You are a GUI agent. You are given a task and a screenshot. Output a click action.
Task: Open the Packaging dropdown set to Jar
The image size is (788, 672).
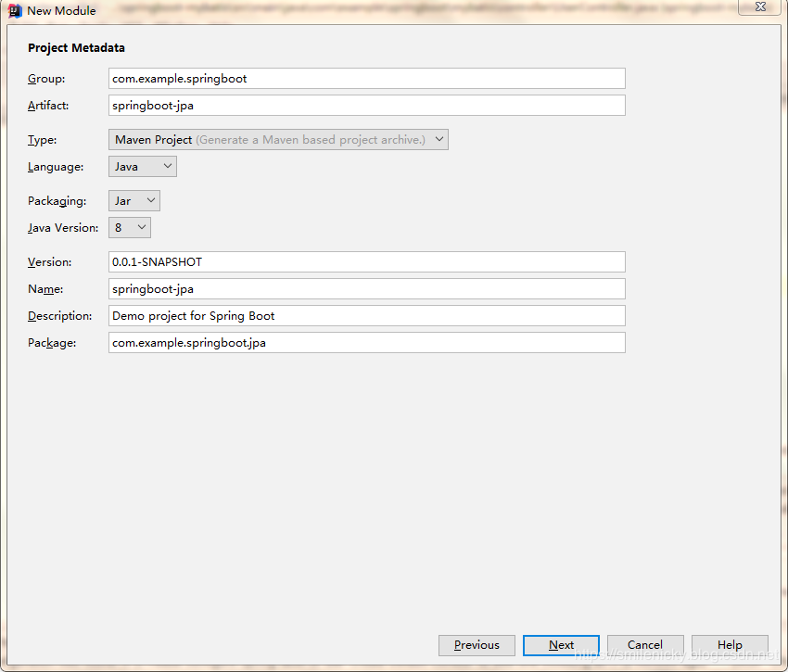point(134,201)
